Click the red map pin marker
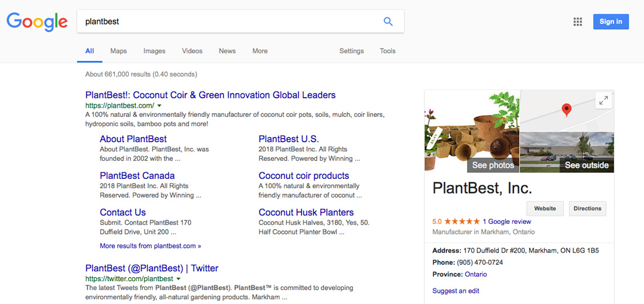Screen dimensions: 644x304 (x=566, y=109)
